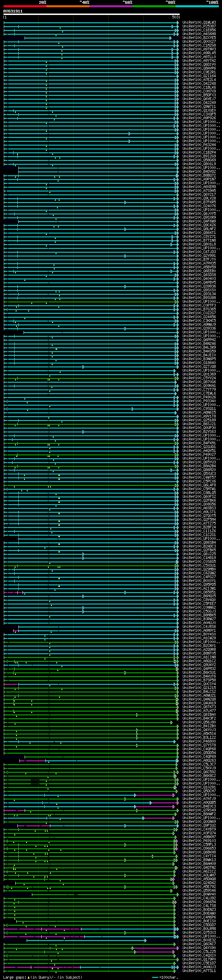Select the label UniRef100_B5DFX3
This screenshot has height=980, width=222.
click(199, 95)
